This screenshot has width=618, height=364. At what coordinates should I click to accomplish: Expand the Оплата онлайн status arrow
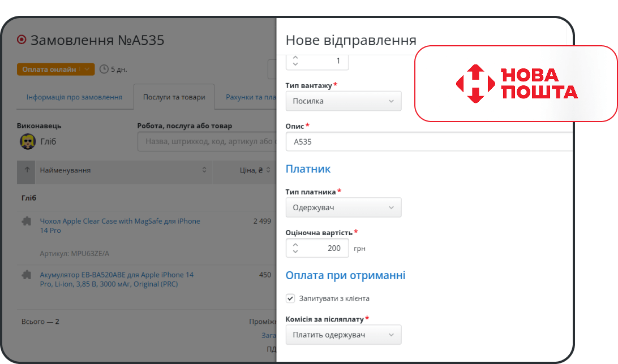coord(87,70)
